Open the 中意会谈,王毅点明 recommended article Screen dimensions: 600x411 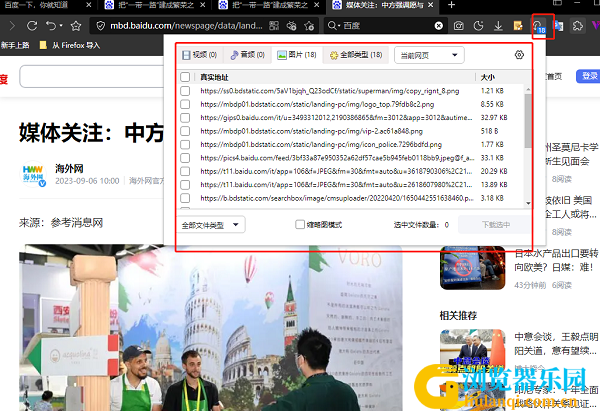[556, 343]
